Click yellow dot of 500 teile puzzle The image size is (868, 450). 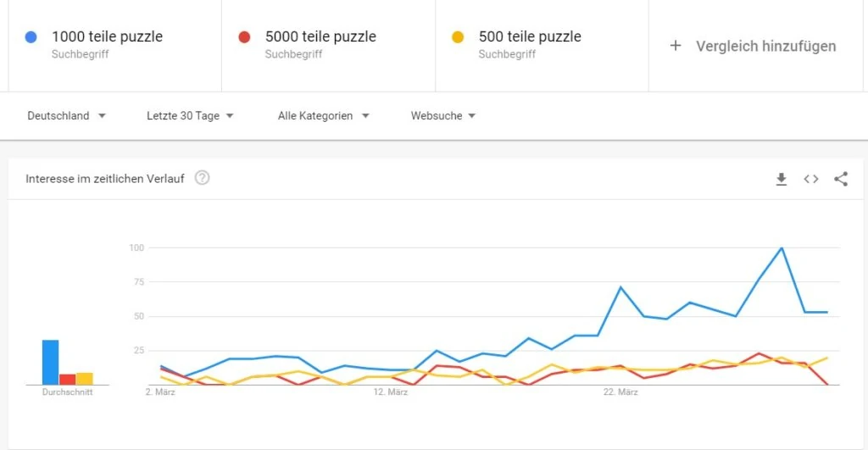click(x=458, y=37)
